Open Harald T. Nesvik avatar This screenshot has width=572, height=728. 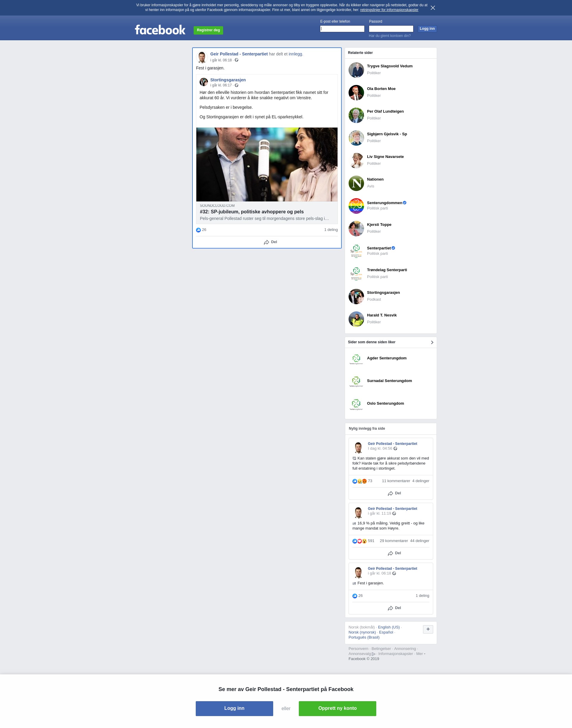point(356,319)
